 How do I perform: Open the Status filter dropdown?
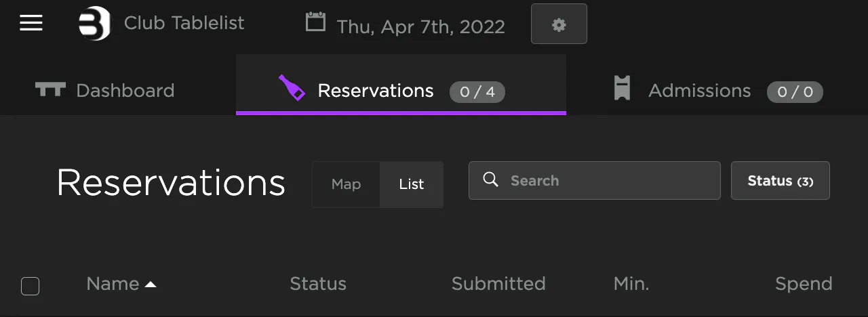tap(780, 181)
